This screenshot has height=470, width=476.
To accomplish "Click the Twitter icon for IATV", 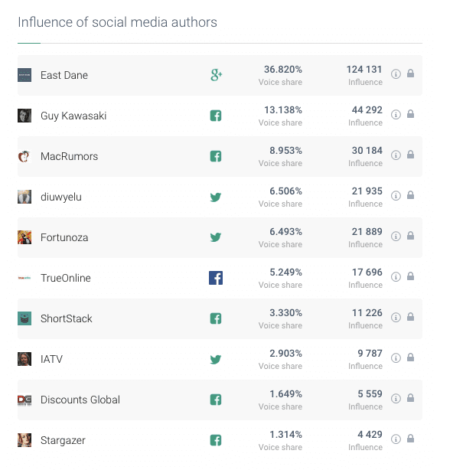I will (x=216, y=359).
